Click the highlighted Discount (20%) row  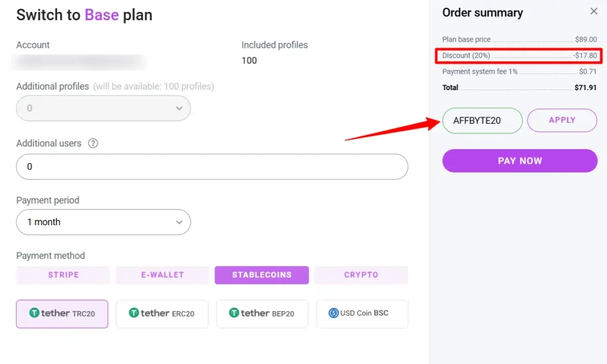tap(518, 55)
